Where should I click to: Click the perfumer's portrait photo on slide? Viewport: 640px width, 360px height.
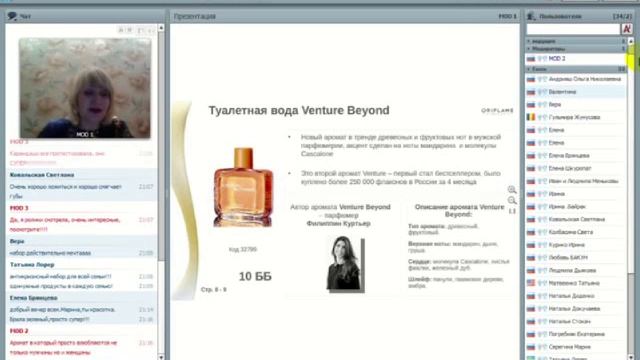click(x=344, y=264)
